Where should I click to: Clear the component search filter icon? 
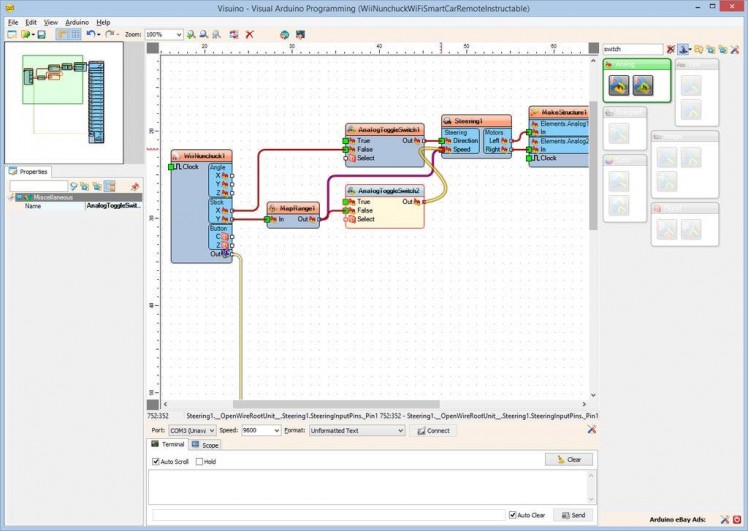pos(671,48)
